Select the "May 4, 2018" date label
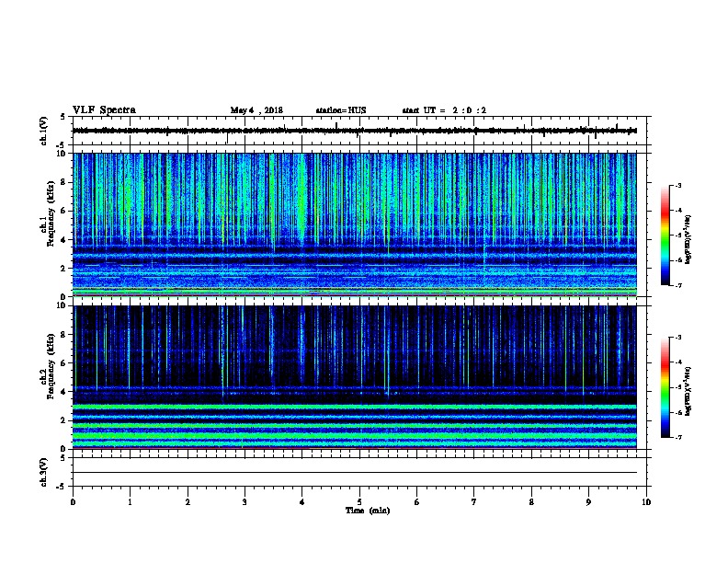Viewport: 728px width, 563px height. coord(256,110)
